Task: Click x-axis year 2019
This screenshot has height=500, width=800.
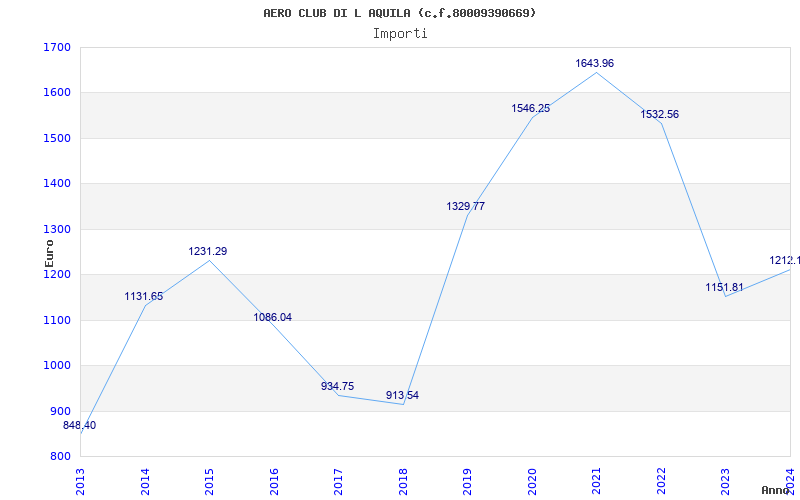Action: (x=467, y=481)
